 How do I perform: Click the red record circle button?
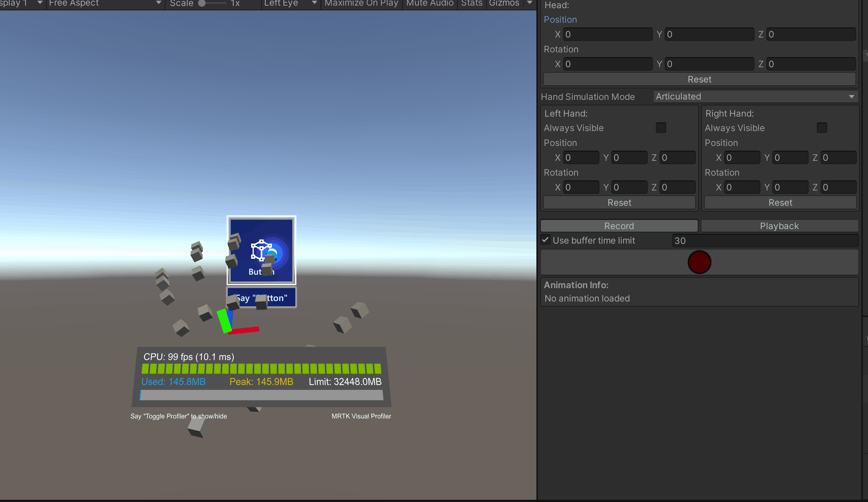click(699, 262)
